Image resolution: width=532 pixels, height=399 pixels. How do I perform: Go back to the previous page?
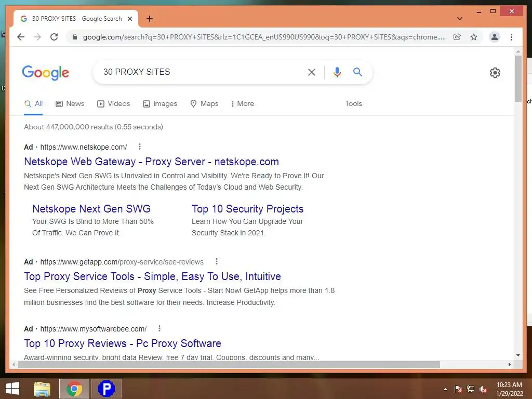(21, 37)
